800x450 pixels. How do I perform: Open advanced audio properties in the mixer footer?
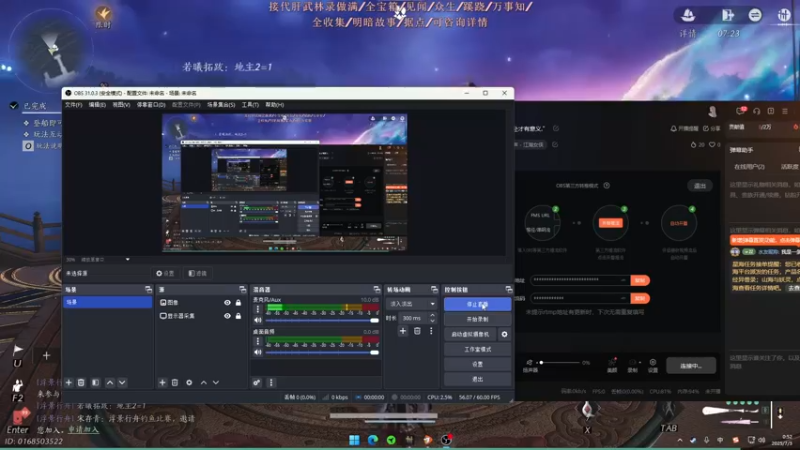click(x=257, y=383)
